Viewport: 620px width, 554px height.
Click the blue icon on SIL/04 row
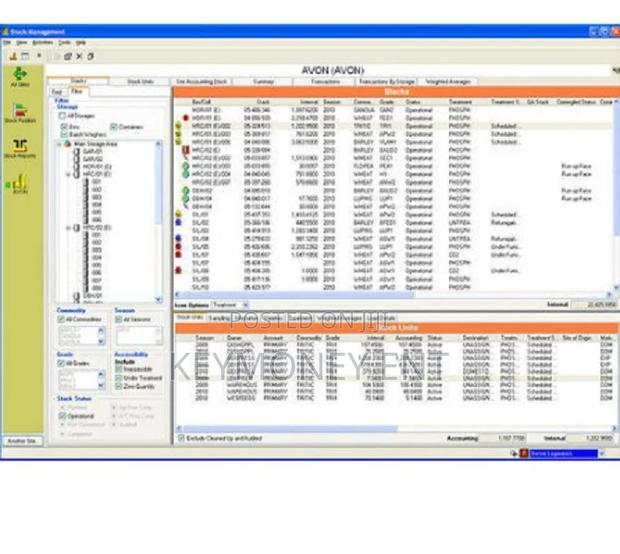(x=178, y=238)
